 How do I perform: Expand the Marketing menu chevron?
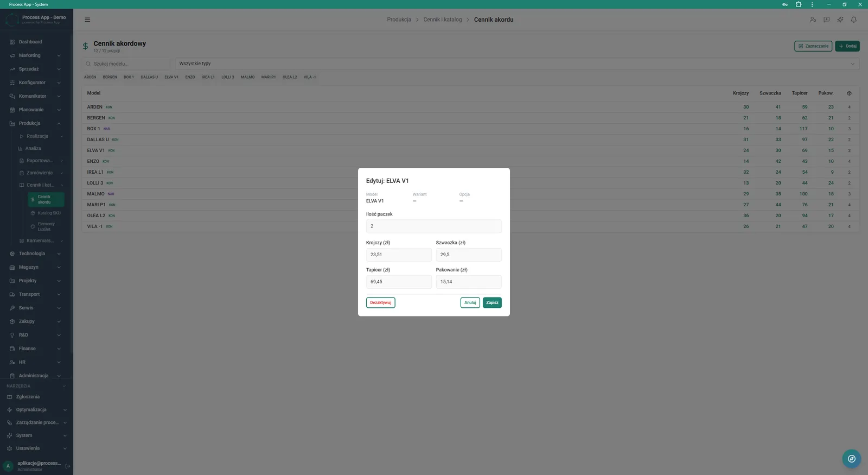pyautogui.click(x=59, y=55)
